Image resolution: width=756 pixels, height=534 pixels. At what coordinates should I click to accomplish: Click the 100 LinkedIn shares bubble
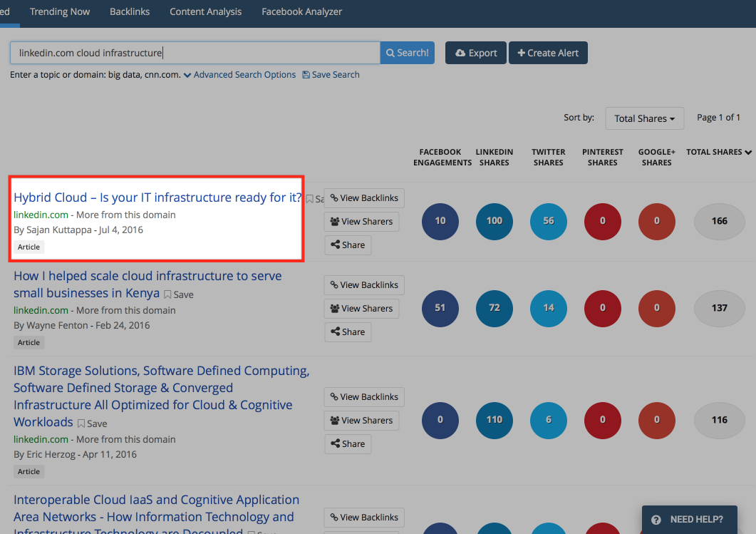coord(494,222)
